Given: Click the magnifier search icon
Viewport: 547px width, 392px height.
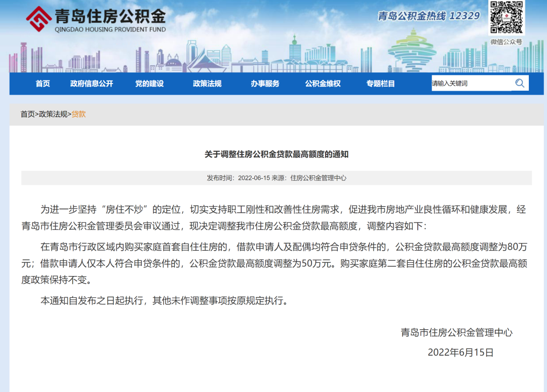Looking at the screenshot, I should coord(520,84).
